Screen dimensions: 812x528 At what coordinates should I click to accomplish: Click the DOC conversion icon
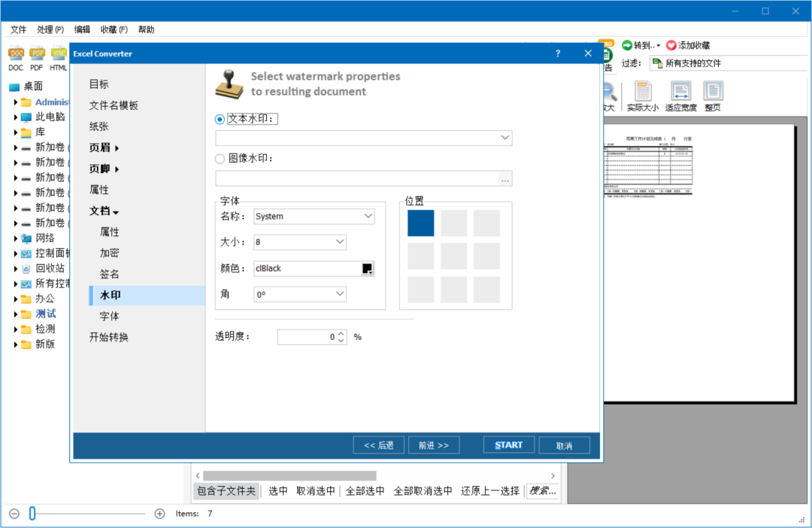click(x=16, y=53)
